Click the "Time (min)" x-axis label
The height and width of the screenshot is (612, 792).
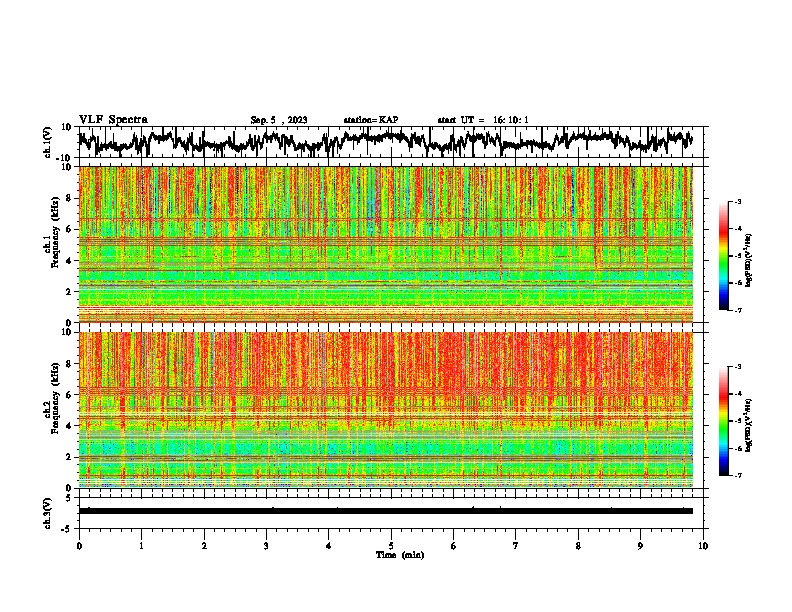(x=400, y=555)
